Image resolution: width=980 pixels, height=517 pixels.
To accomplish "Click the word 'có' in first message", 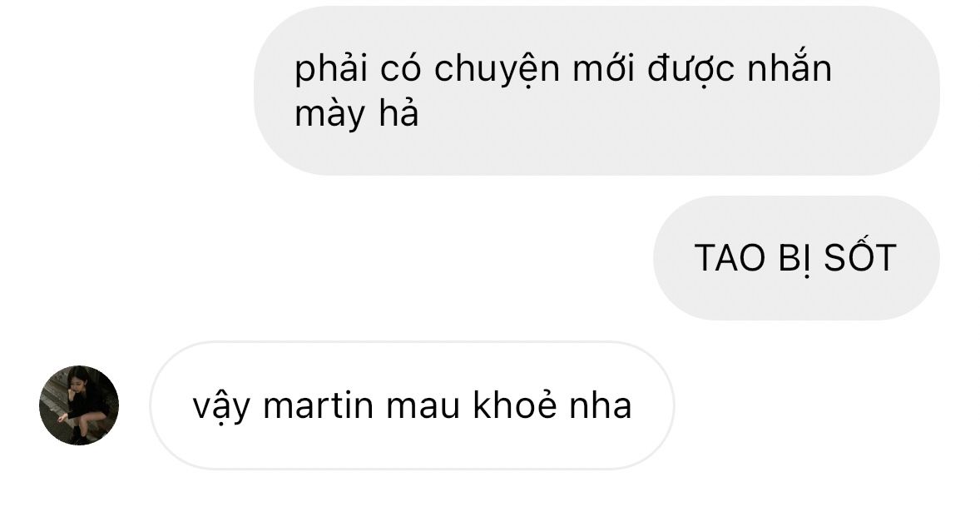I will tap(401, 69).
